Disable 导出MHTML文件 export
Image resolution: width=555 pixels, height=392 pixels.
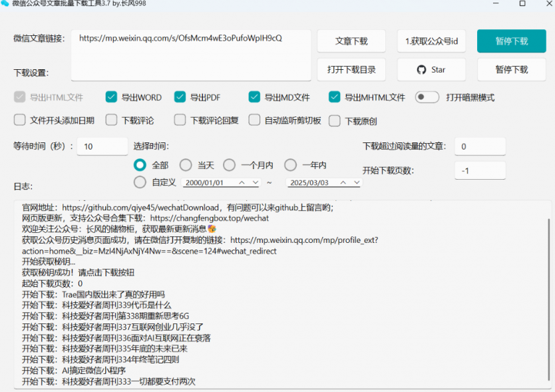334,97
